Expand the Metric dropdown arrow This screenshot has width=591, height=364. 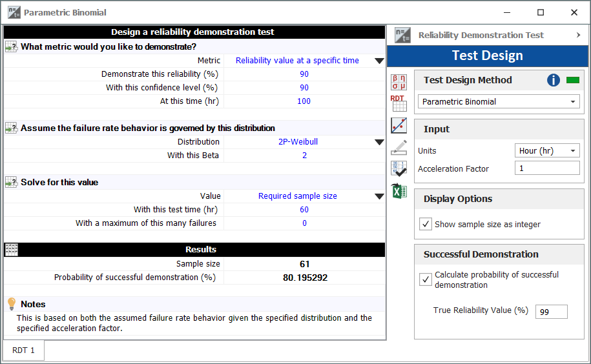[379, 61]
